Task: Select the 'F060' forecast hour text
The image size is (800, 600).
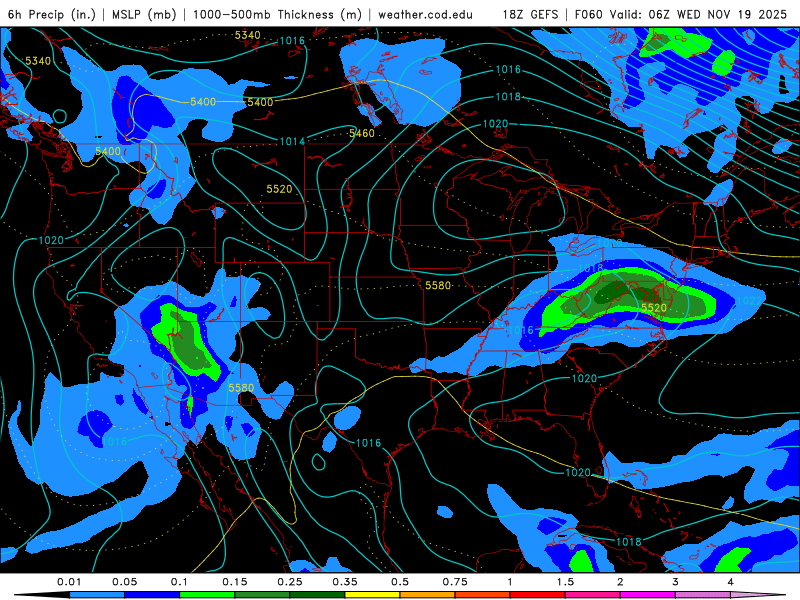Action: (x=589, y=14)
